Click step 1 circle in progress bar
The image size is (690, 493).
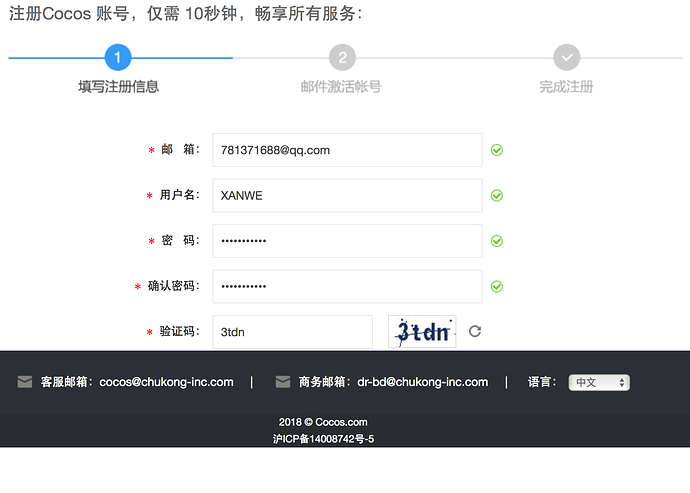click(x=118, y=57)
